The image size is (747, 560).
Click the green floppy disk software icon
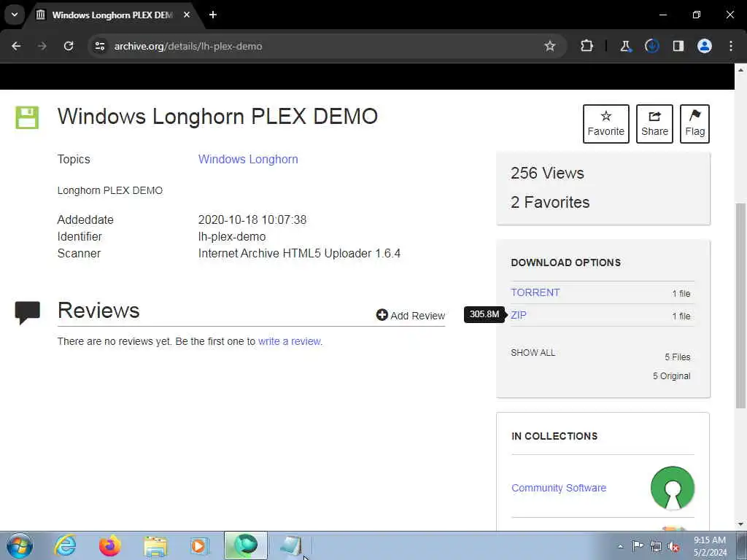[x=27, y=117]
